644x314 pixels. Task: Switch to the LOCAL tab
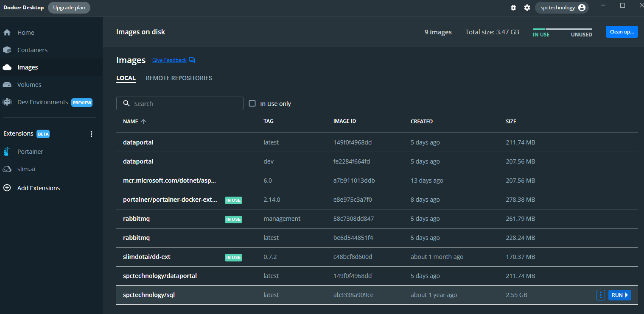click(x=126, y=78)
